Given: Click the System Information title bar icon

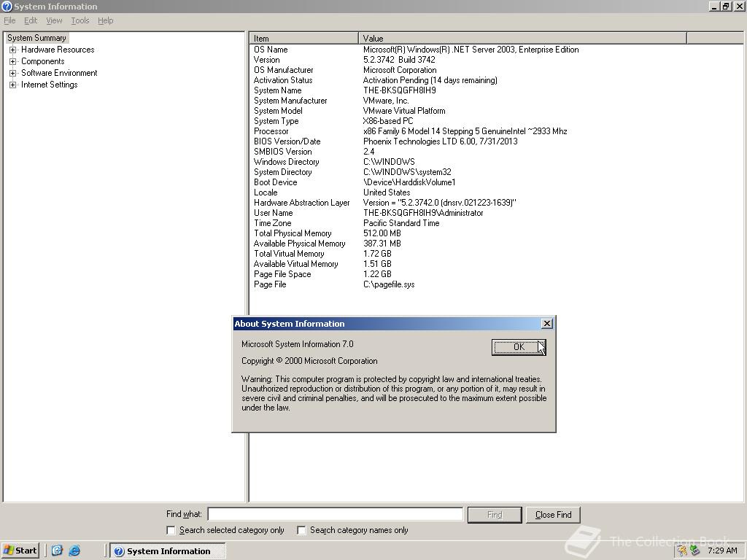Looking at the screenshot, I should pos(7,6).
